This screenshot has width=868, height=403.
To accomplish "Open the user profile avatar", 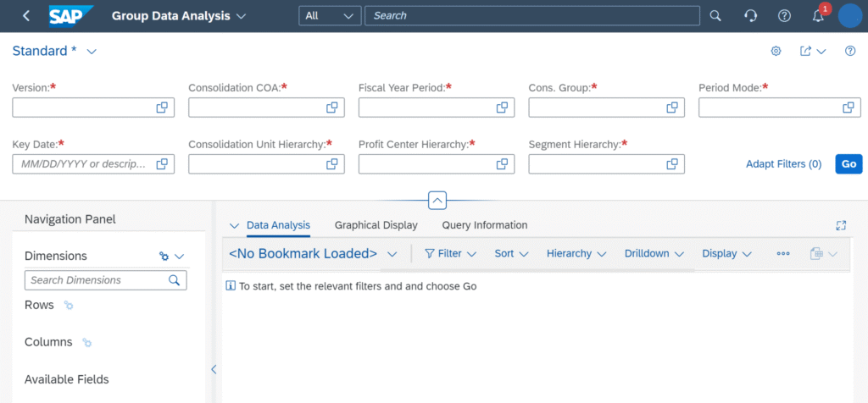I will [x=851, y=15].
